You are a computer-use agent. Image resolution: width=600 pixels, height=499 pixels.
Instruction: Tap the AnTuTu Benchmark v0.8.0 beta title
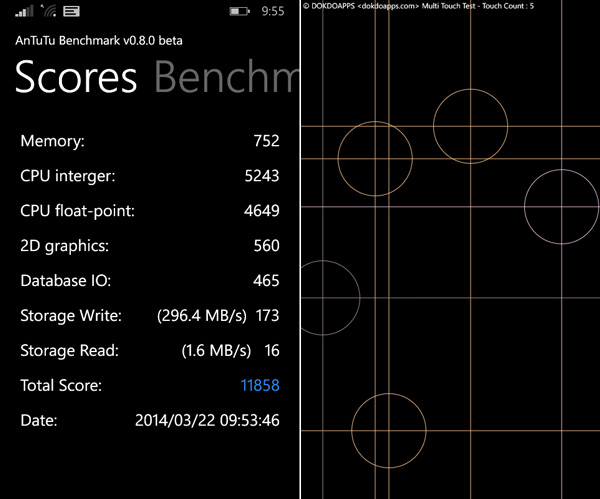click(97, 41)
